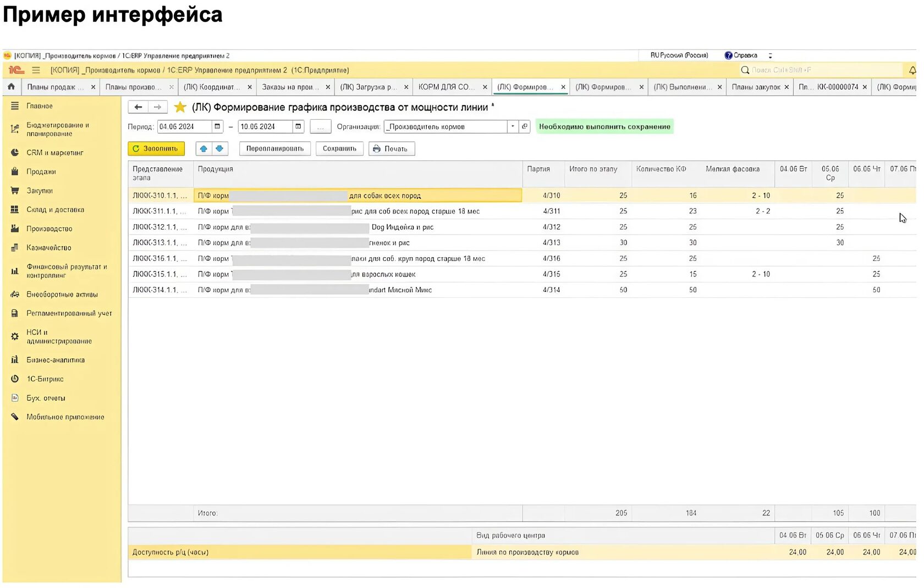Viewport: 924px width, 588px height.
Task: Click the Заполнить button
Action: pyautogui.click(x=156, y=148)
